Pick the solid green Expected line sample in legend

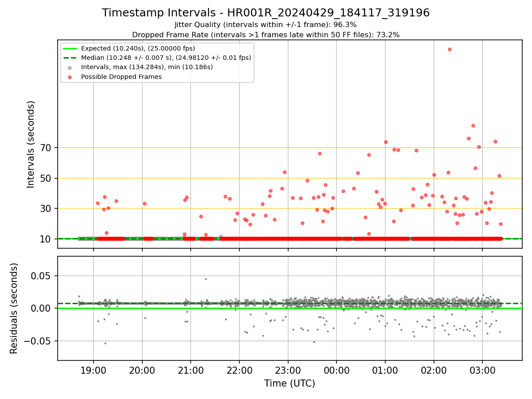(x=70, y=48)
